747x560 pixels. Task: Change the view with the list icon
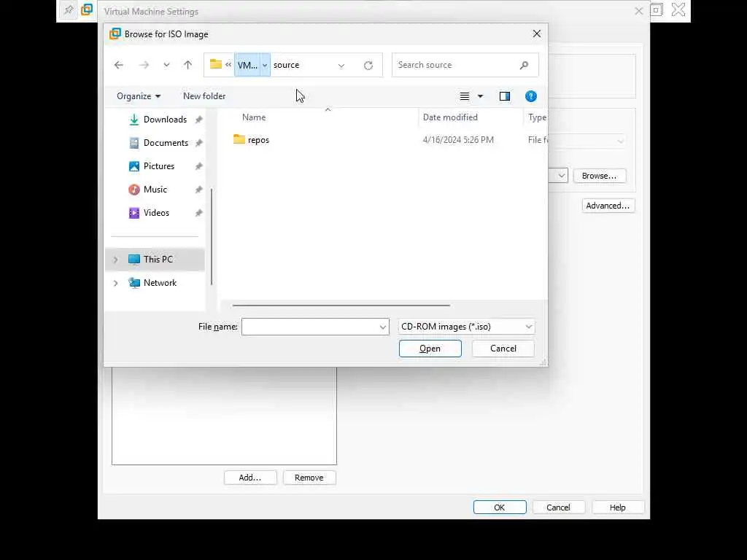point(465,96)
